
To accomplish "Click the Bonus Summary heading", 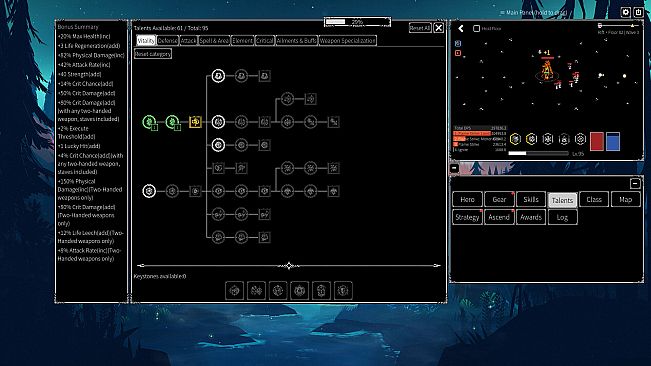I will [78, 27].
